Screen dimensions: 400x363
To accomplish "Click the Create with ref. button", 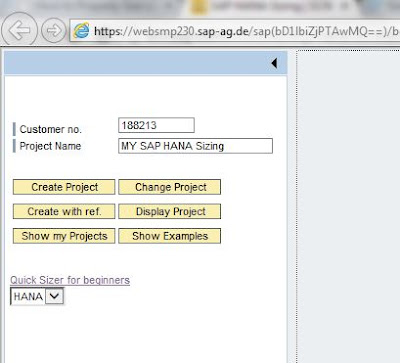I will tap(64, 211).
